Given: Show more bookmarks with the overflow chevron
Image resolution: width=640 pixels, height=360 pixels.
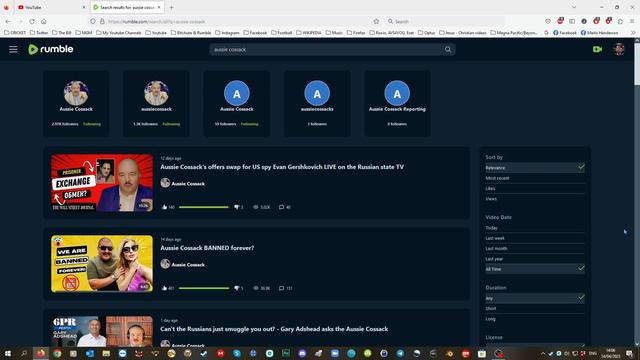Looking at the screenshot, I should pos(633,33).
